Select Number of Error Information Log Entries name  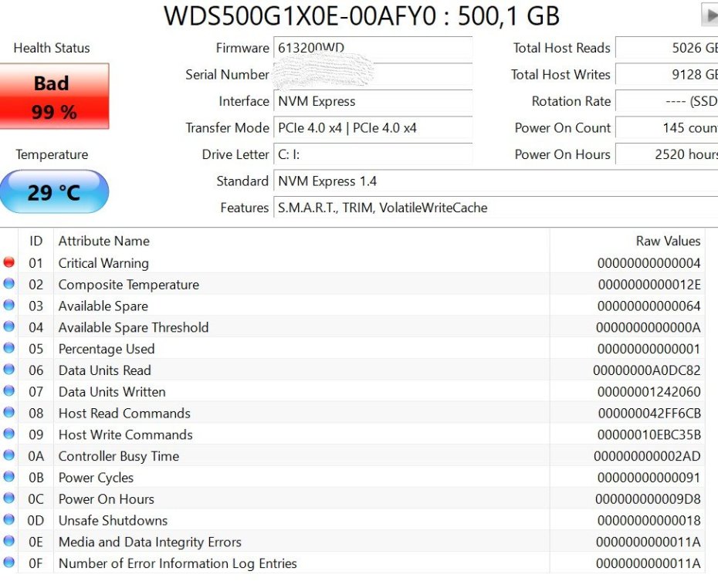(178, 563)
